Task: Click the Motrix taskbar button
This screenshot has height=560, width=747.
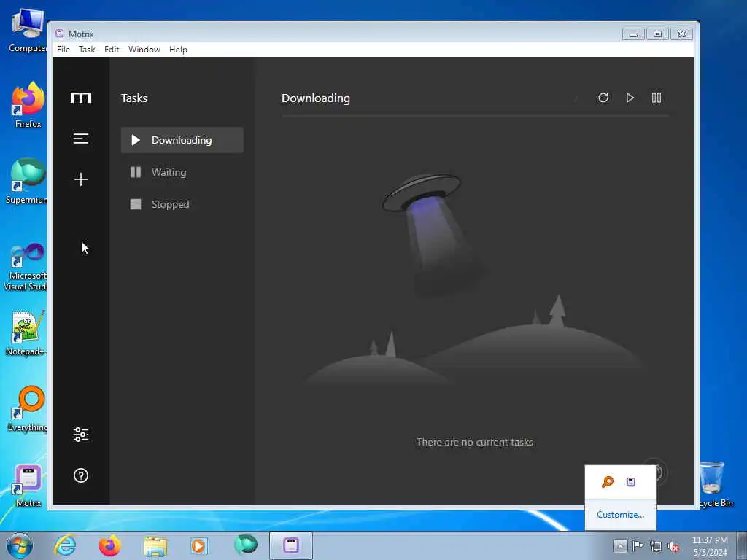Action: [x=291, y=545]
